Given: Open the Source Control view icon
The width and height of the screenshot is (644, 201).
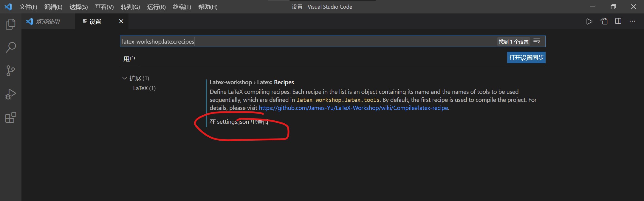Looking at the screenshot, I should pyautogui.click(x=11, y=71).
